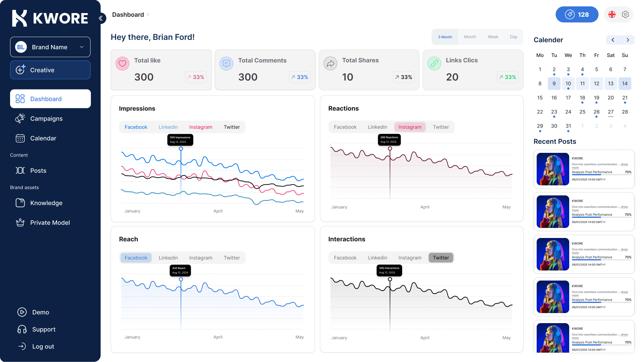Click the Impressions chart marker at Aug 12
644x362 pixels.
pyautogui.click(x=181, y=148)
